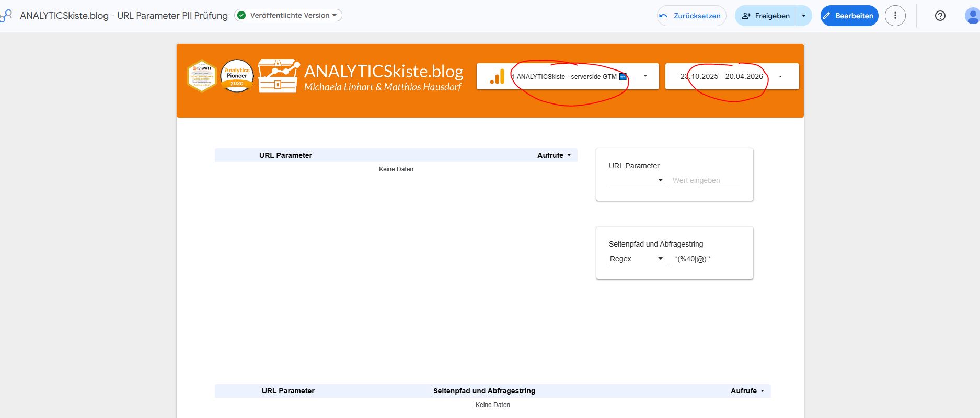Click the report title ANALYTICSkiste.blog - URL Parameter PII Prüfung

click(124, 16)
